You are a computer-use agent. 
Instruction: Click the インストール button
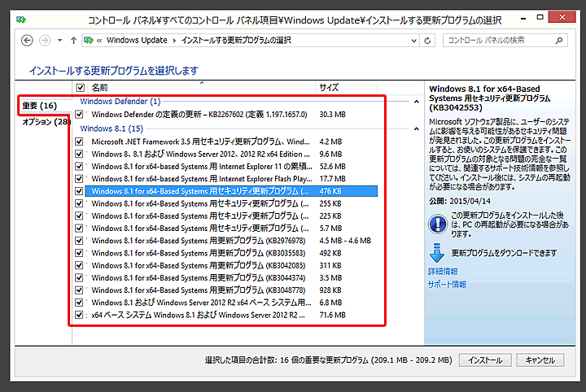(485, 360)
